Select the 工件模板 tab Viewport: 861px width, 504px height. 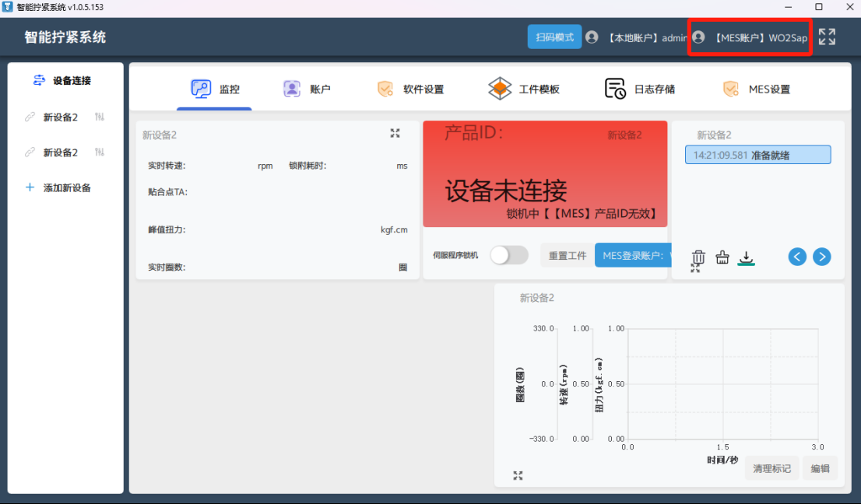pos(523,89)
